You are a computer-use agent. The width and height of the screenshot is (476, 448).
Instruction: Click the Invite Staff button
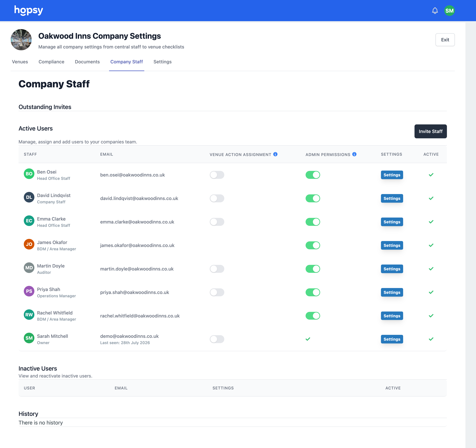click(x=431, y=131)
